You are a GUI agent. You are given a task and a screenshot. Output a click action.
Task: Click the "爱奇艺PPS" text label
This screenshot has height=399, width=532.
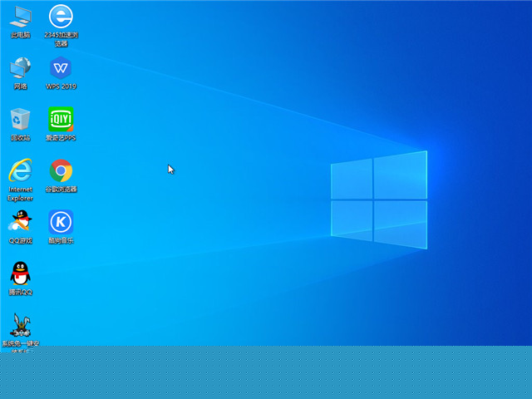(61, 138)
